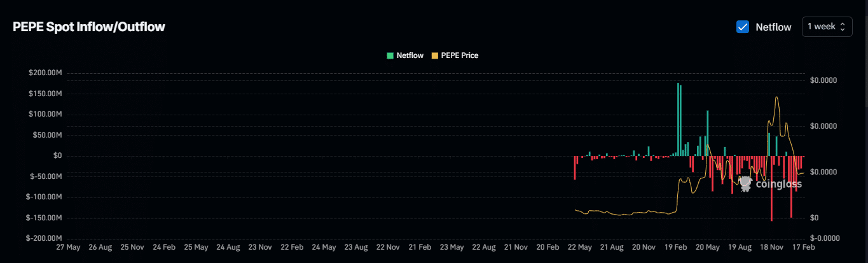Viewport: 868px width, 263px height.
Task: Click the 22 May date label near first bars
Action: (580, 246)
